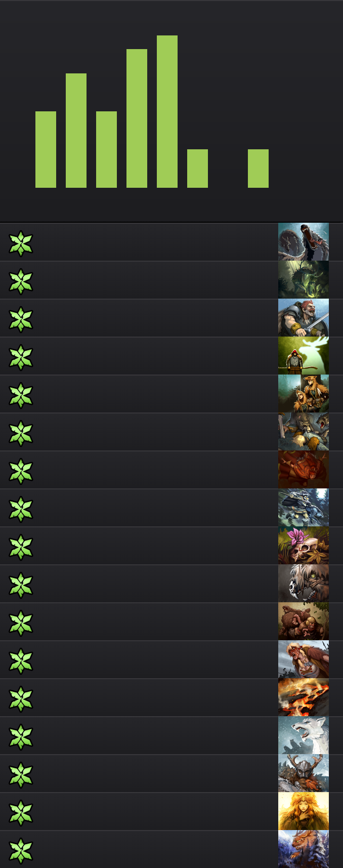This screenshot has height=868, width=343.
Task: Open the antlered orange beast in snowy forest thumbnail
Action: [304, 849]
